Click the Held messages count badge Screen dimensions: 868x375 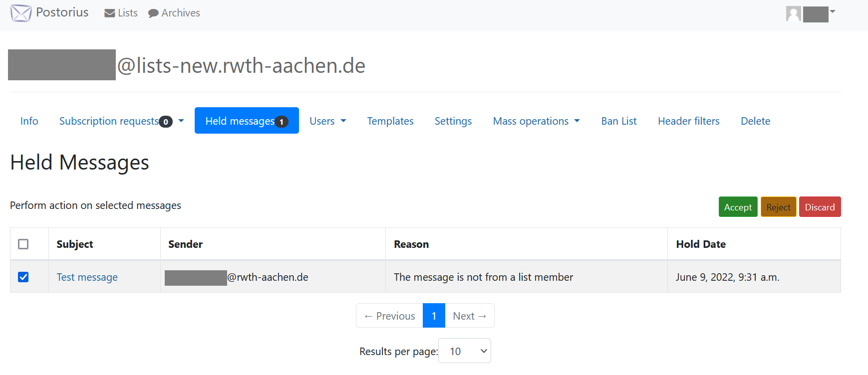point(282,122)
